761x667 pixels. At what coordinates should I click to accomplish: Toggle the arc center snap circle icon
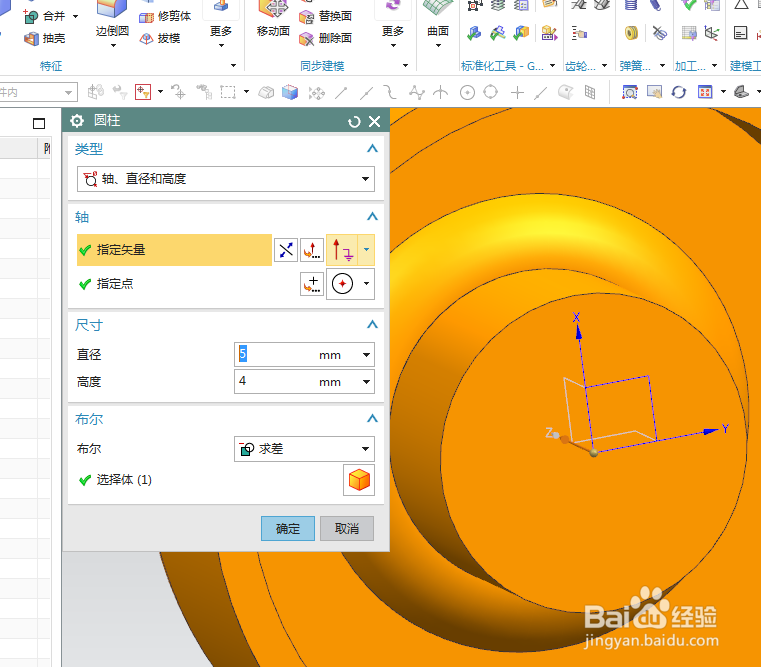[x=467, y=92]
